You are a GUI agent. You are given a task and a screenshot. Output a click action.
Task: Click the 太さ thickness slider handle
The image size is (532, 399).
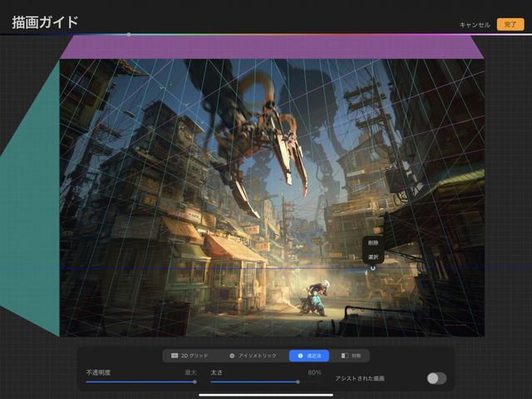(298, 382)
